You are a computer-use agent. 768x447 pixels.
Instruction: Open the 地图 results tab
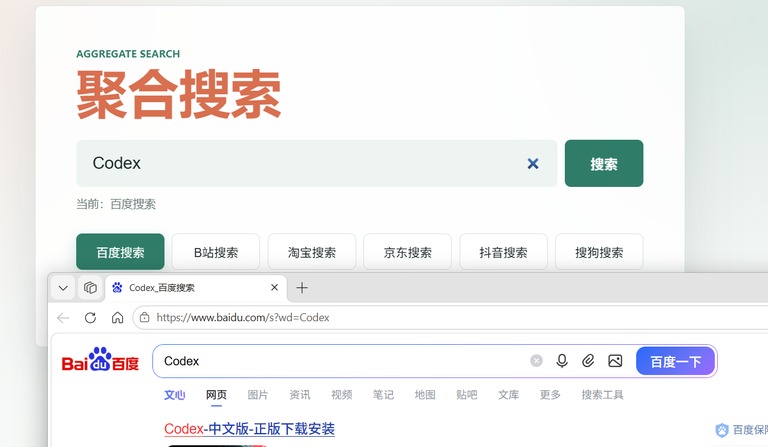(x=425, y=395)
